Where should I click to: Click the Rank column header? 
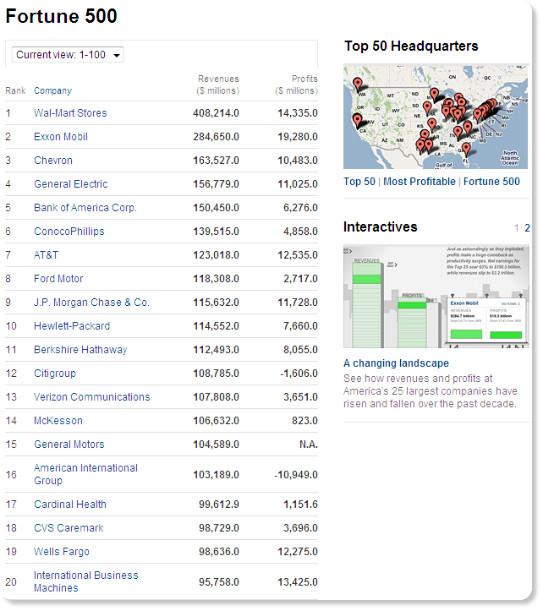point(15,91)
